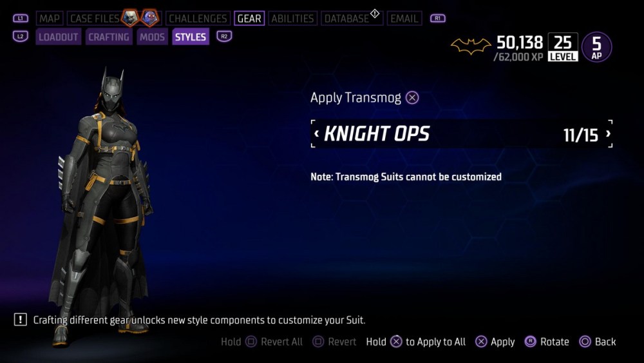This screenshot has height=363, width=644.
Task: Open the Abilities tab
Action: coord(292,19)
